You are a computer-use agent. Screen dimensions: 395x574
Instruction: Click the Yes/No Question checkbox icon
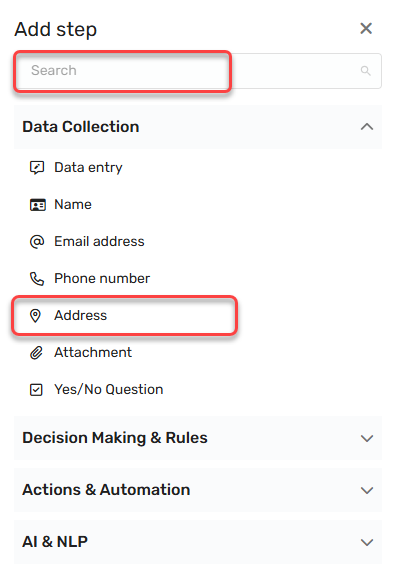point(36,390)
